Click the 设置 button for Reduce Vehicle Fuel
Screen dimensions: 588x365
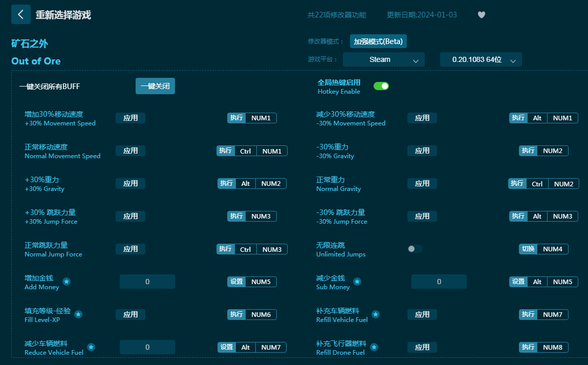click(x=227, y=348)
